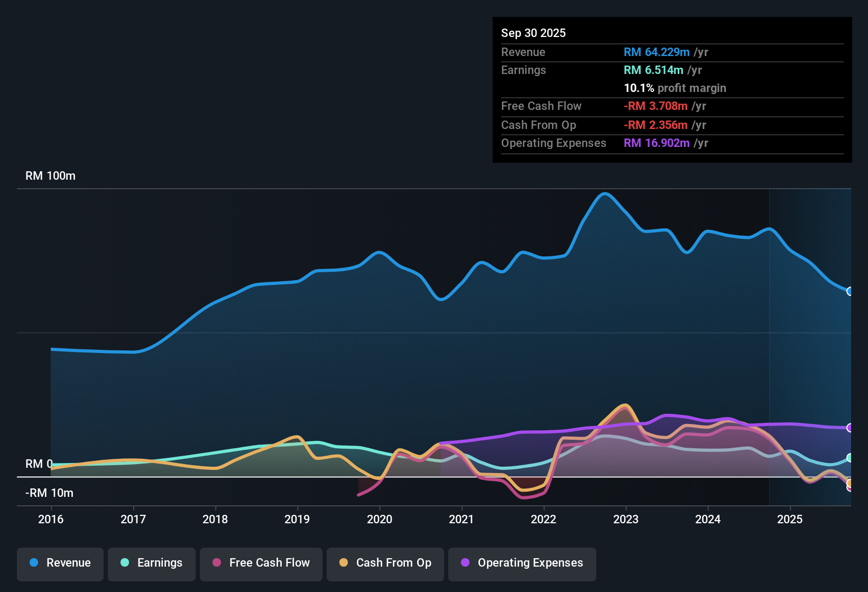Click the RM 64.229m revenue value
The image size is (868, 592).
click(657, 52)
